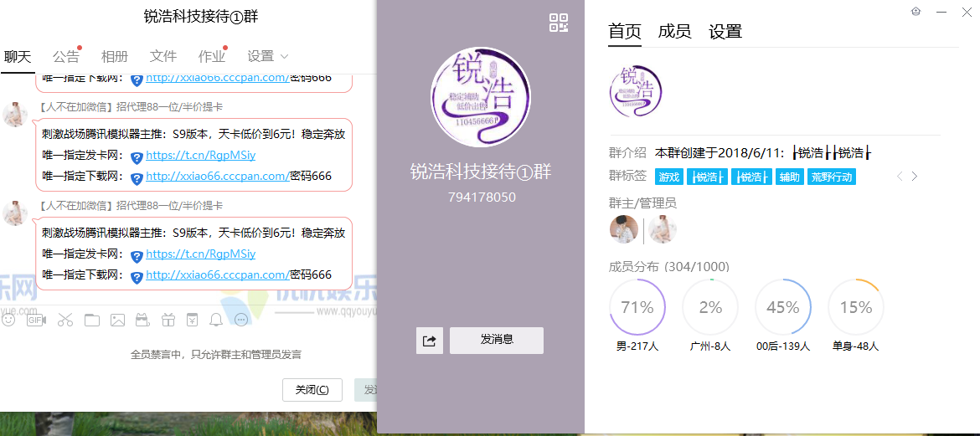Switch to the 成员 tab
980x436 pixels.
point(674,32)
